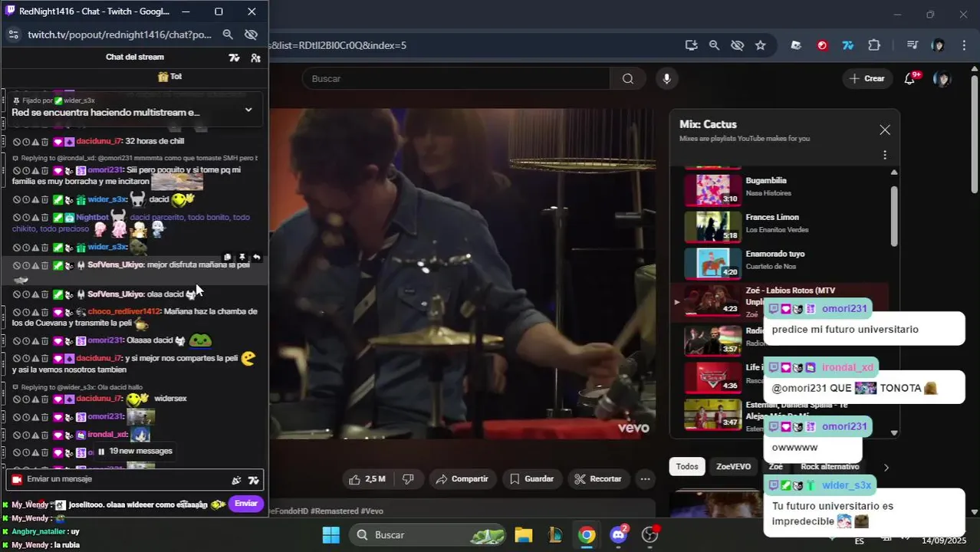Open 7TV settings in chat header

pyautogui.click(x=235, y=58)
